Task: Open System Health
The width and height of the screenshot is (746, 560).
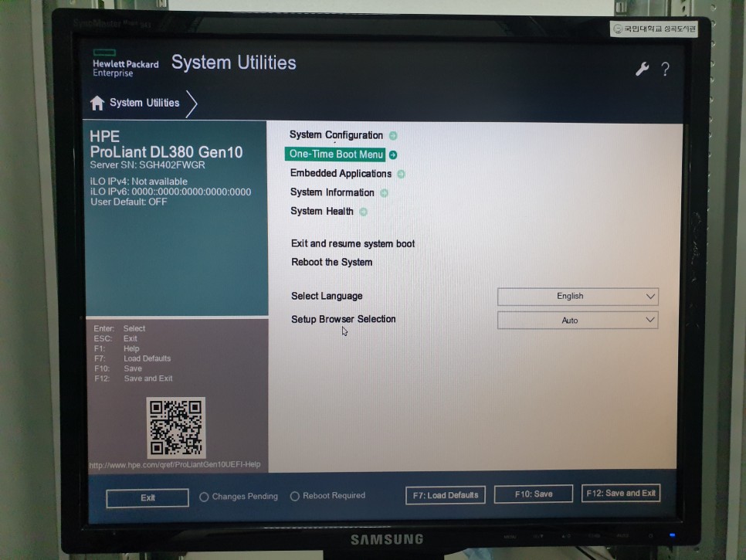Action: (x=321, y=211)
